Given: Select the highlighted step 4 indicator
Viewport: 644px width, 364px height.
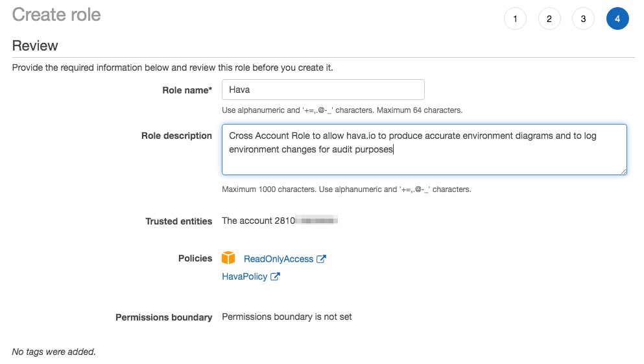Looking at the screenshot, I should (617, 18).
